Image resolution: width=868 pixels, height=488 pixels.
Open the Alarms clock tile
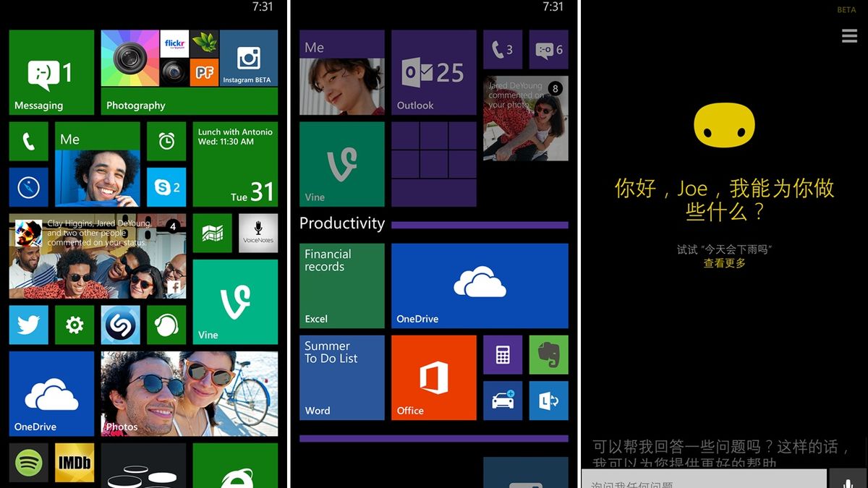(x=166, y=141)
